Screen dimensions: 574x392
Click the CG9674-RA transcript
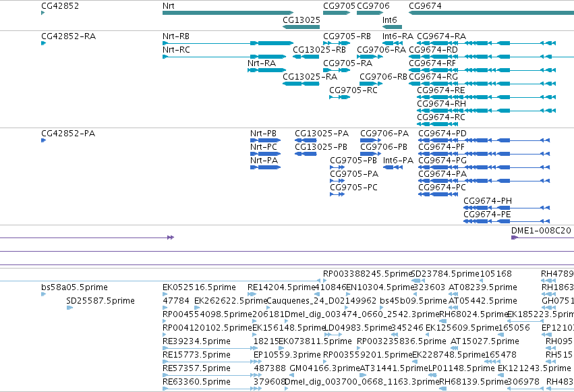point(486,43)
